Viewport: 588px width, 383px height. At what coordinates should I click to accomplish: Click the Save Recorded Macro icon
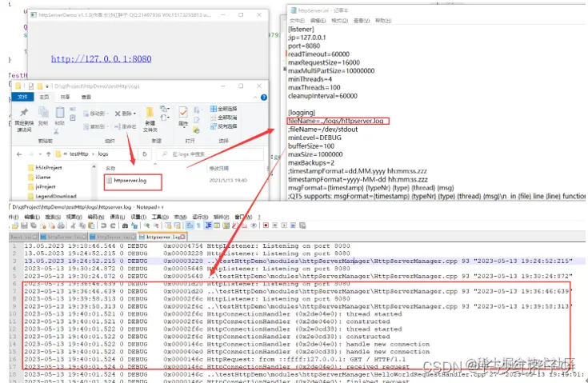pyautogui.click(x=302, y=225)
